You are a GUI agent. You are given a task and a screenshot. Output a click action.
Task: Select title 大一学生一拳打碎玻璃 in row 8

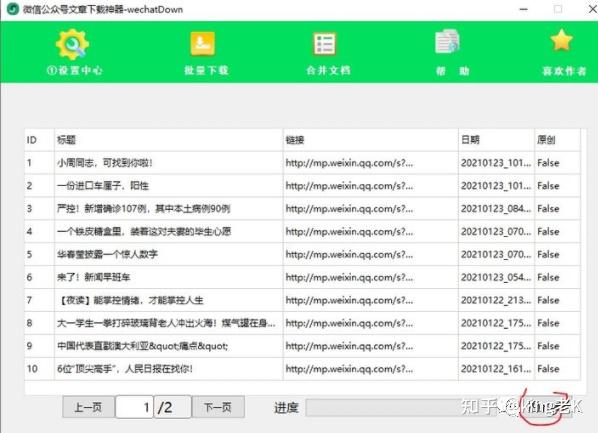point(166,323)
